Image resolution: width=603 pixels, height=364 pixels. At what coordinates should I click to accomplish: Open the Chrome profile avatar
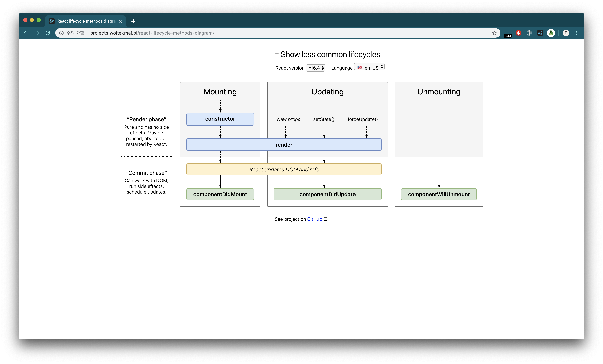pos(566,33)
